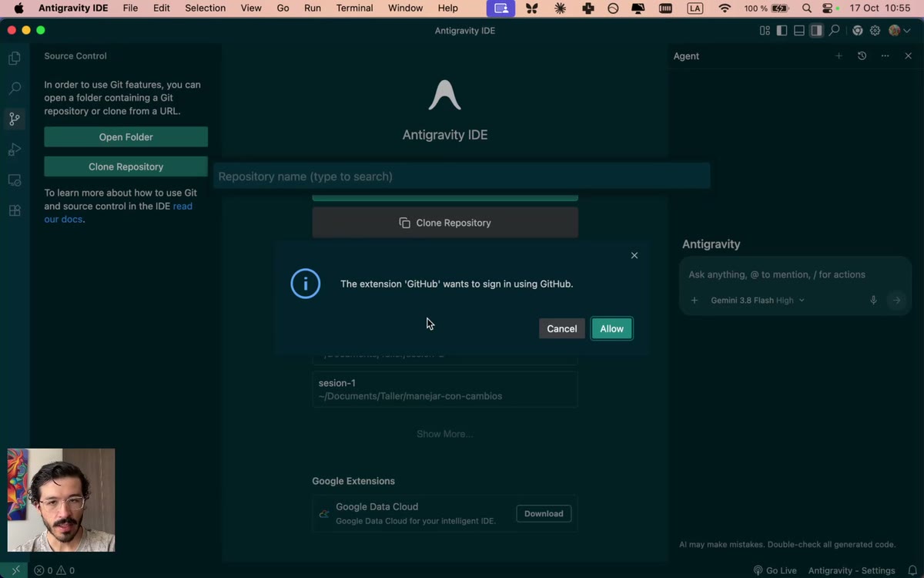924x578 pixels.
Task: Open the Search view in activity bar
Action: click(15, 89)
